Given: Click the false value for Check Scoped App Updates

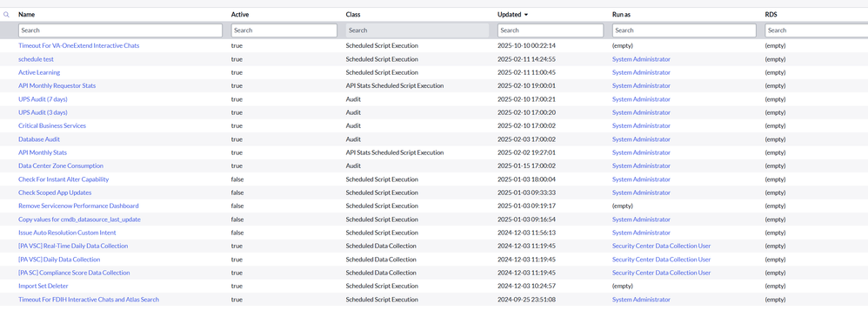Looking at the screenshot, I should pyautogui.click(x=237, y=193).
